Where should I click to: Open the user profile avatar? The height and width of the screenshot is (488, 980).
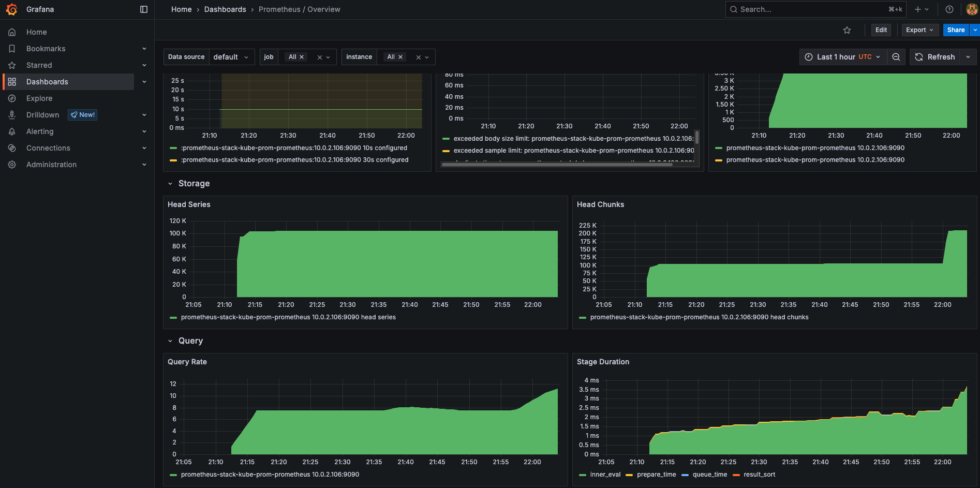point(972,9)
